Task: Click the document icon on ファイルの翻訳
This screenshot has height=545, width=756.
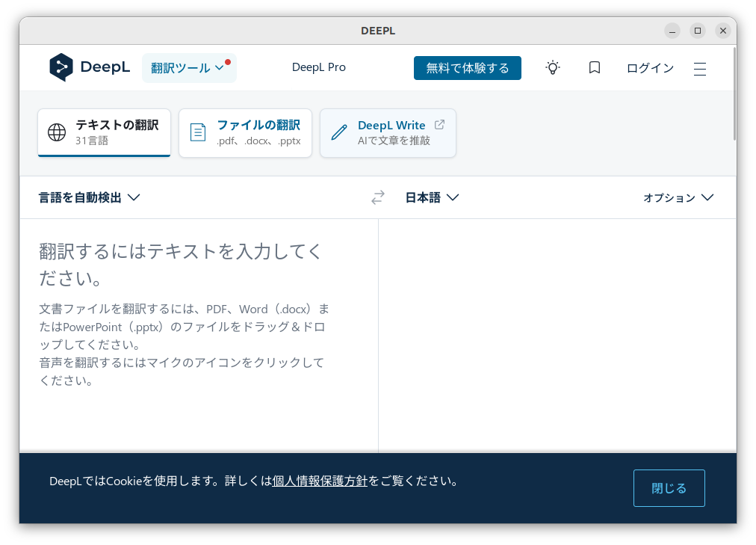Action: coord(198,132)
